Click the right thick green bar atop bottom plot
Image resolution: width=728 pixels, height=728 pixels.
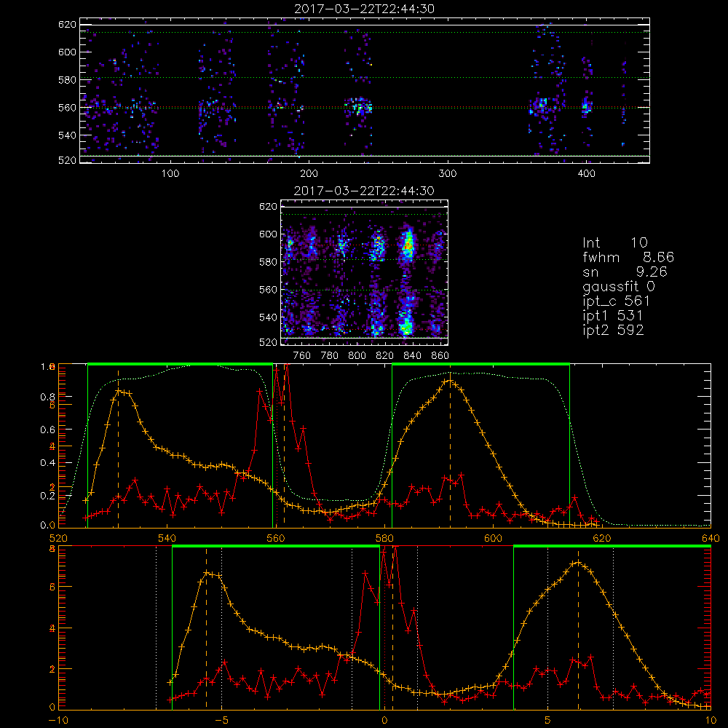tap(612, 547)
